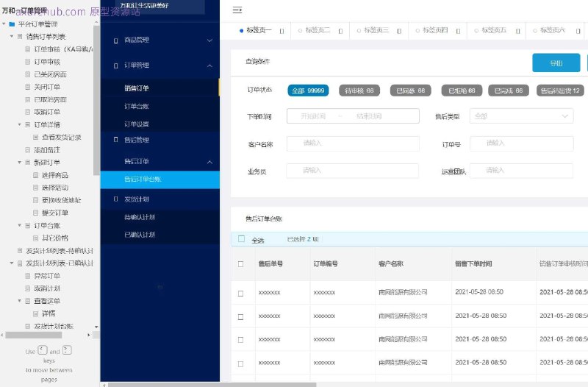Switch to 标签页三 tab
The image size is (588, 387).
click(x=376, y=30)
